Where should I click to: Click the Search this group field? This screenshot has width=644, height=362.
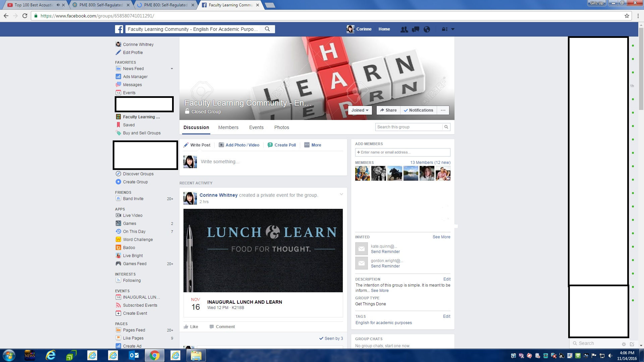click(409, 127)
